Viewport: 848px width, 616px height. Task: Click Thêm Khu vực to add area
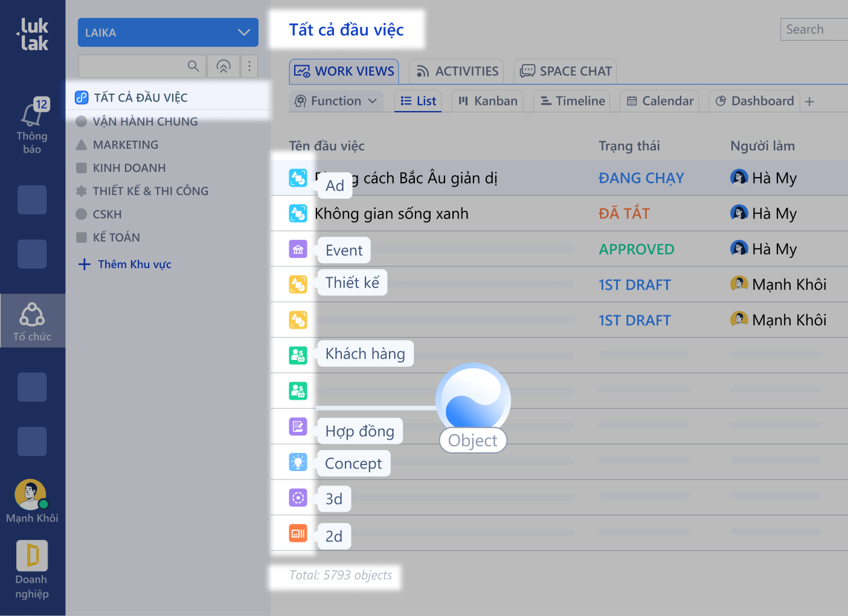(x=126, y=265)
